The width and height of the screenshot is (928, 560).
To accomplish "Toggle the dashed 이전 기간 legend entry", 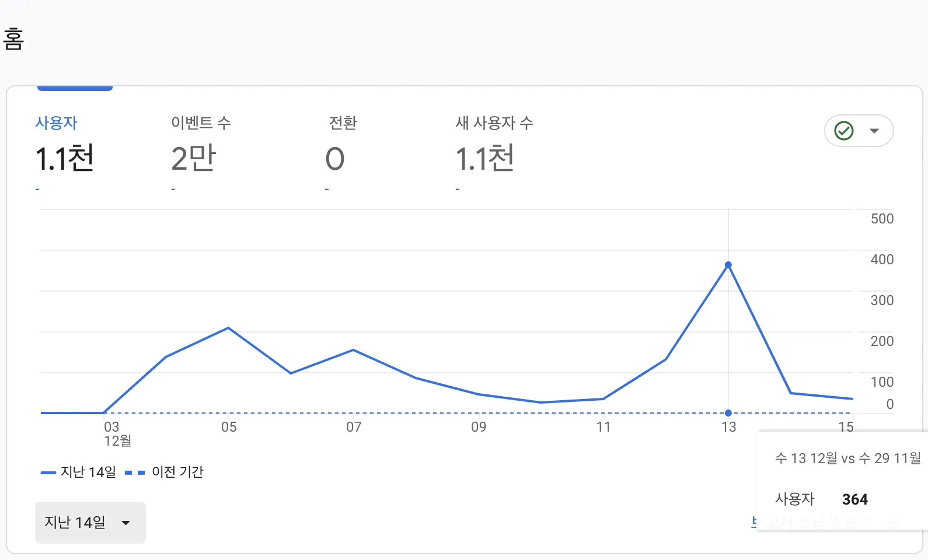I will [x=165, y=472].
